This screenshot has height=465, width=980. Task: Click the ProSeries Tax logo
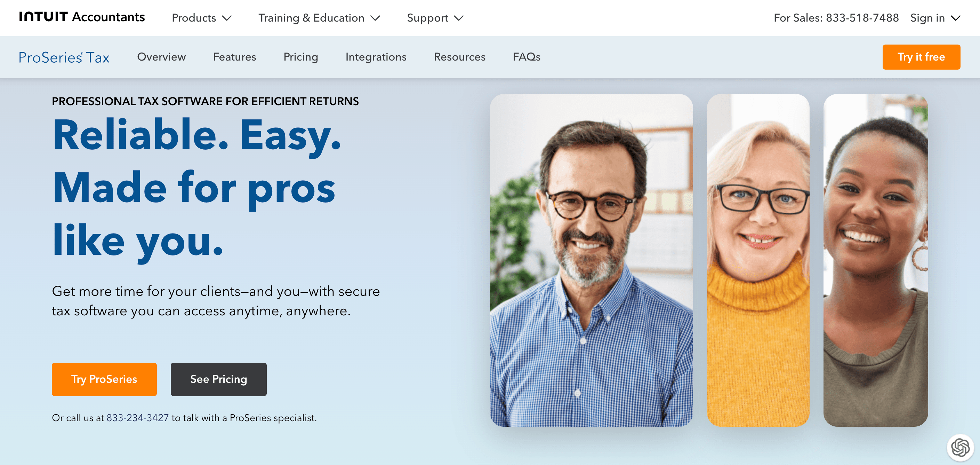(64, 57)
